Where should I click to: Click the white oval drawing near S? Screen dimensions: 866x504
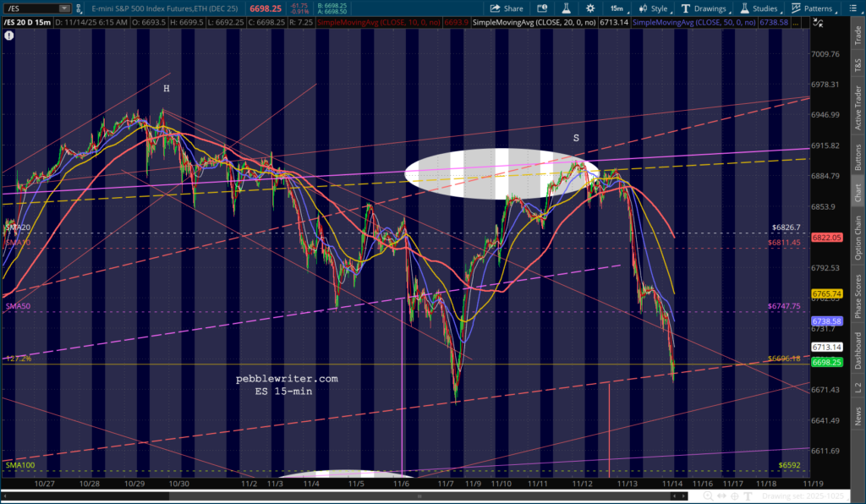[x=502, y=173]
